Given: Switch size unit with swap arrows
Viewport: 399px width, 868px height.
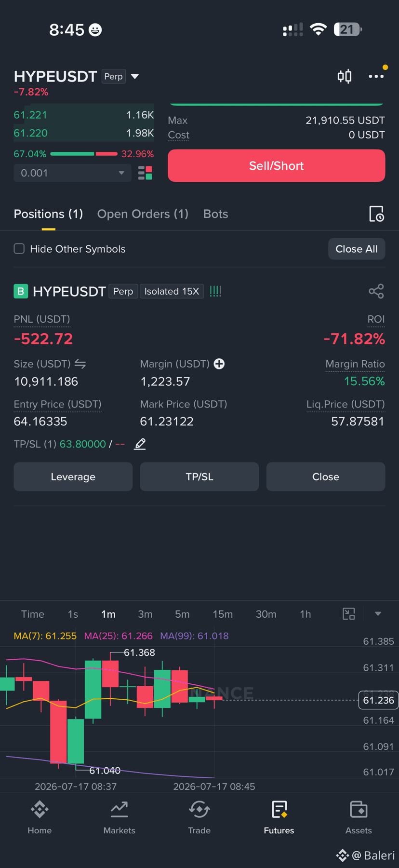Looking at the screenshot, I should [x=80, y=364].
